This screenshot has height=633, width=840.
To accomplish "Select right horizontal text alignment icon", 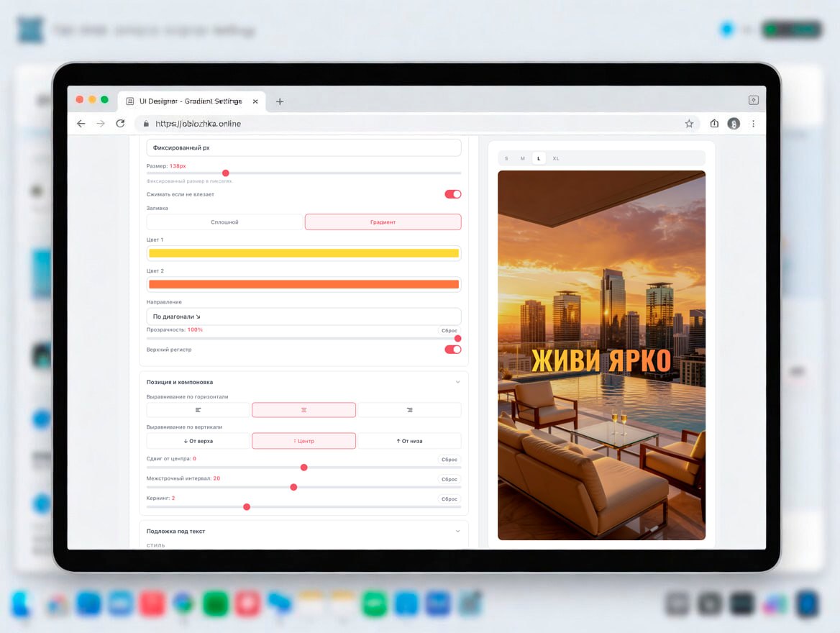I will pos(409,410).
